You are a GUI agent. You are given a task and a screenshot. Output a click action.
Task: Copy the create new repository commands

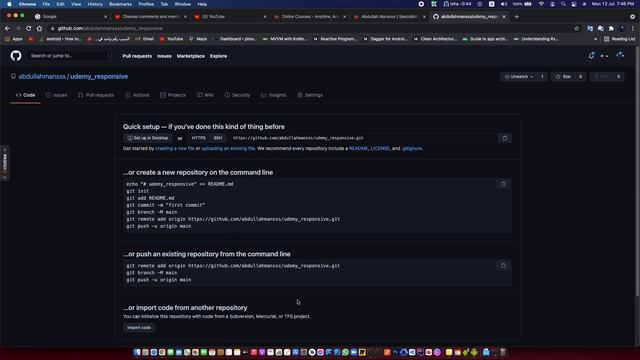503,184
